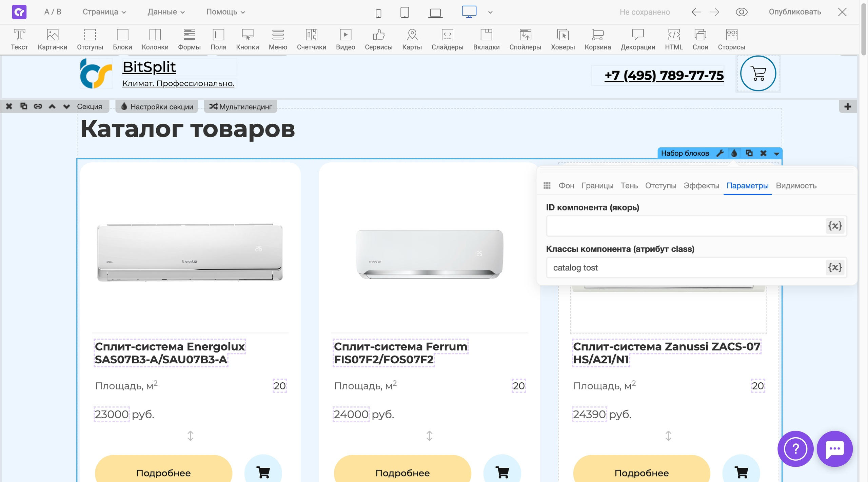The width and height of the screenshot is (868, 482).
Task: Open the Декорации tool
Action: click(x=638, y=39)
